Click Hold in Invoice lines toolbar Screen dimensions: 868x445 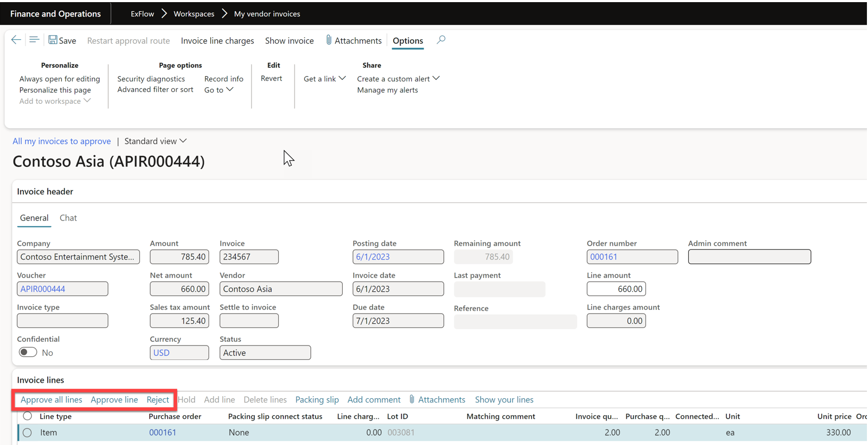[187, 399]
